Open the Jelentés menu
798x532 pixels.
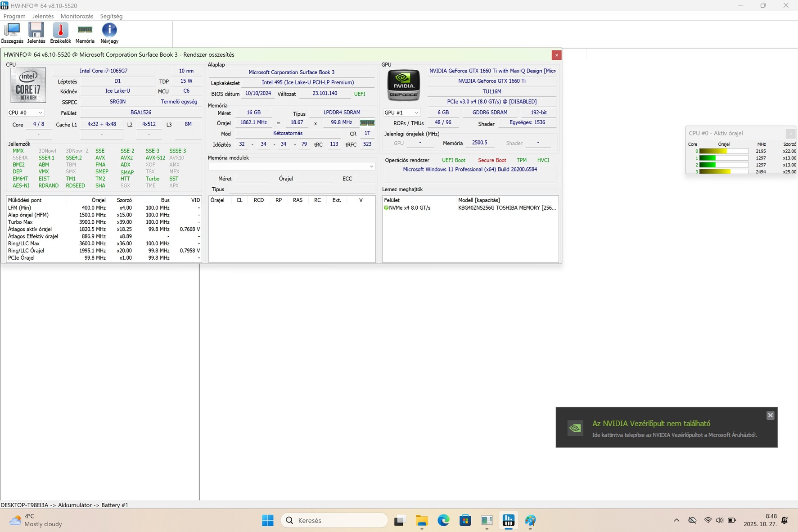point(43,16)
